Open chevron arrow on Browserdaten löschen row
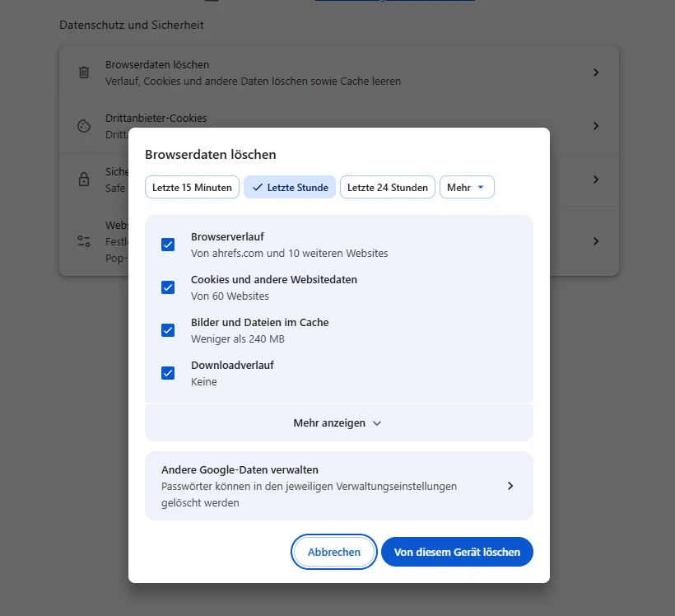675x616 pixels. point(596,72)
